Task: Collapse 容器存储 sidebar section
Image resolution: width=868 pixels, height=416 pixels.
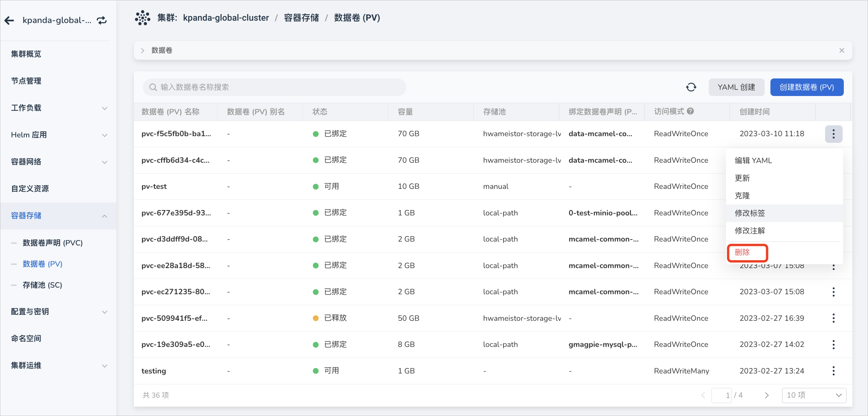Action: 59,216
